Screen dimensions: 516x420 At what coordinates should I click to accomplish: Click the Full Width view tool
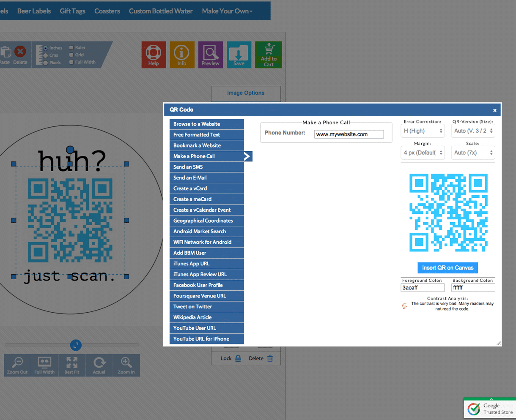coord(44,365)
